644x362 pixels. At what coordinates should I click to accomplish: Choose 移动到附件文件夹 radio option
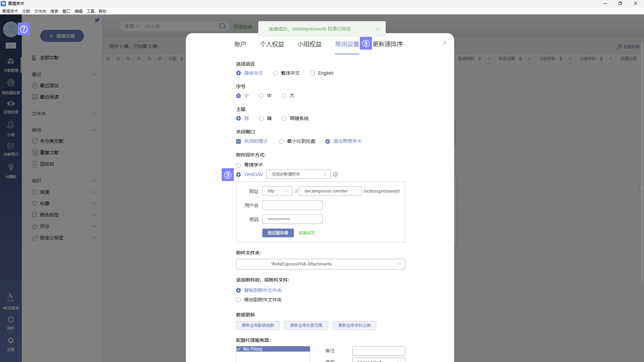(238, 300)
